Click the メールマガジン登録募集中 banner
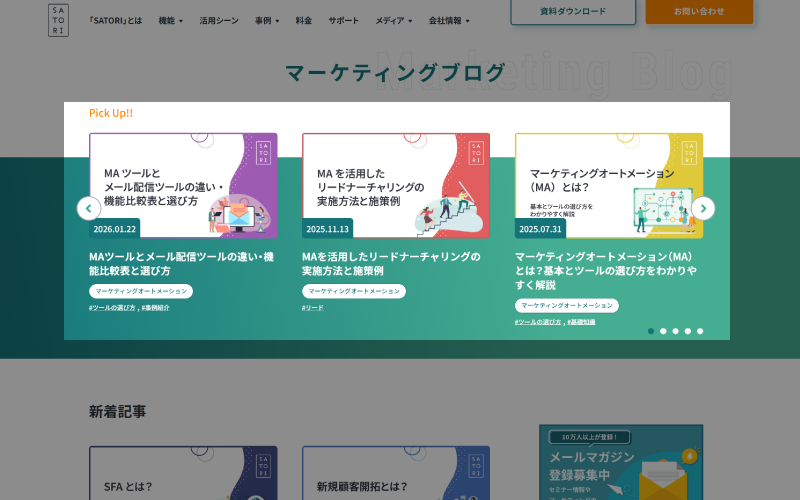800x500 pixels. 621,462
